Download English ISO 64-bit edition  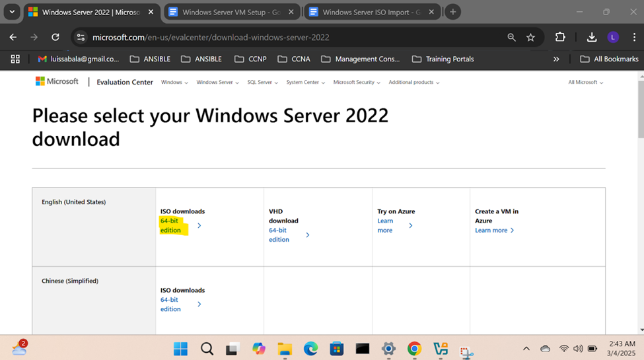[181, 226]
